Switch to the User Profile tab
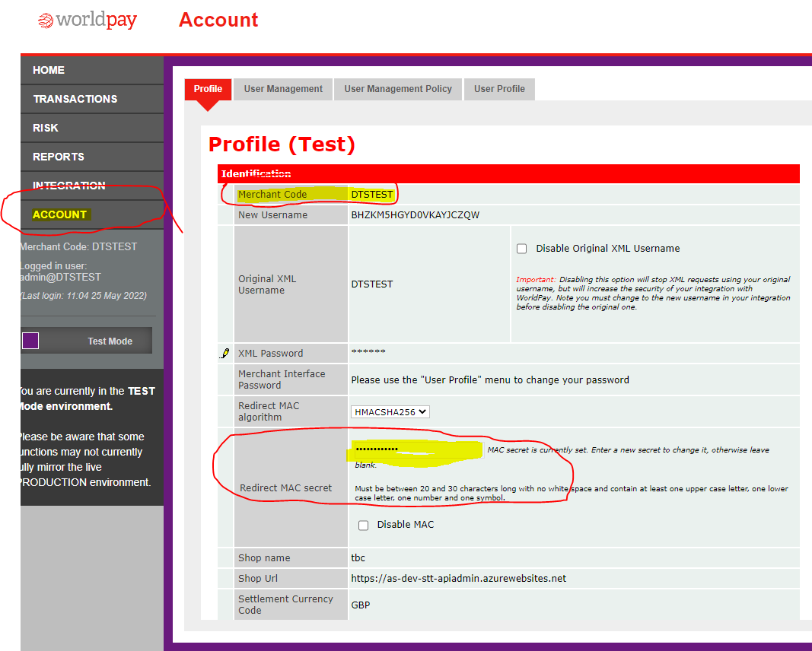Screen dimensions: 812x651 pyautogui.click(x=500, y=89)
